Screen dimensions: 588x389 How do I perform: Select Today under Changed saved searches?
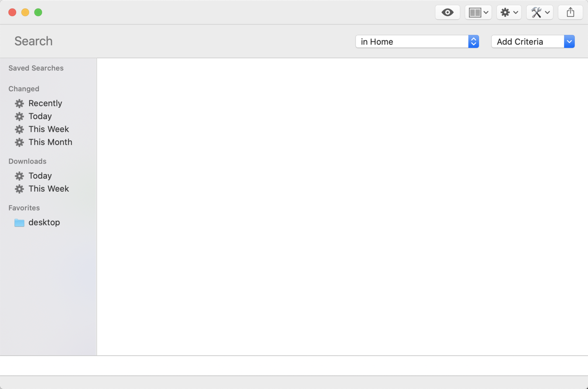click(x=40, y=116)
